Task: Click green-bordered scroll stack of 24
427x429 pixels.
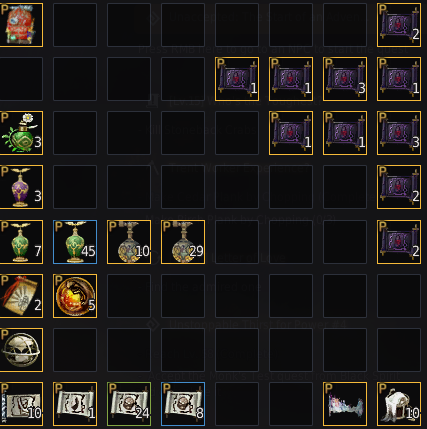Action: pyautogui.click(x=129, y=404)
